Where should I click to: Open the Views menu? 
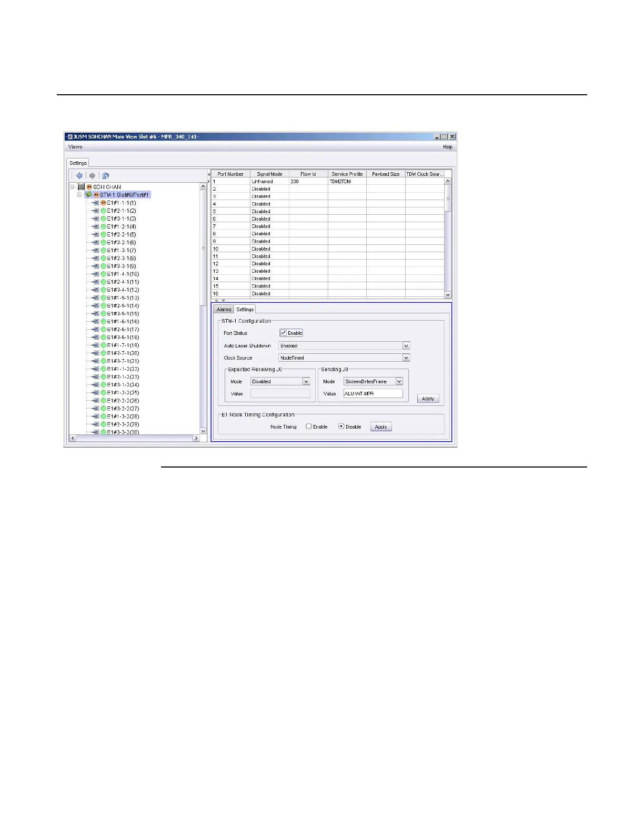click(75, 147)
